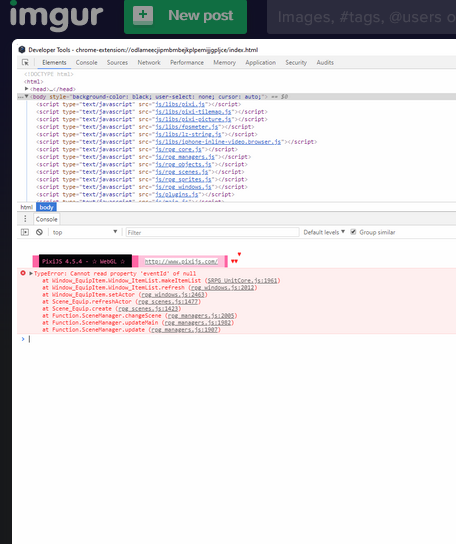456x544 pixels.
Task: Click the imgur logo
Action: tap(56, 16)
